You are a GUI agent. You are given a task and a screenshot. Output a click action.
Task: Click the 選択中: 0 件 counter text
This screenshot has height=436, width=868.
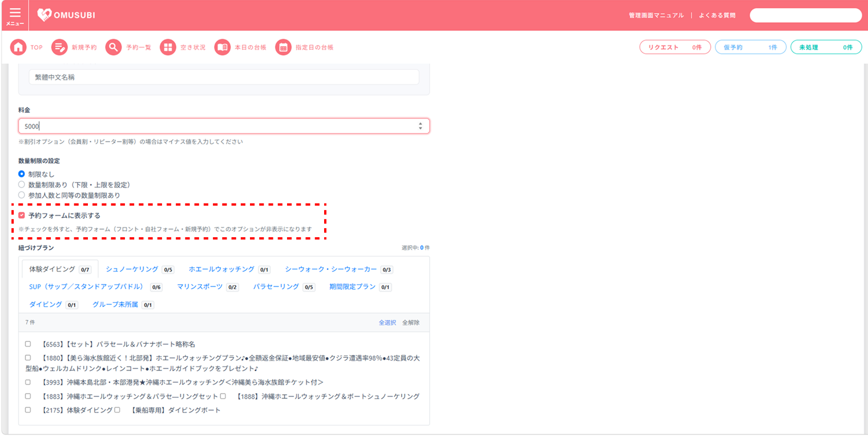pyautogui.click(x=416, y=248)
